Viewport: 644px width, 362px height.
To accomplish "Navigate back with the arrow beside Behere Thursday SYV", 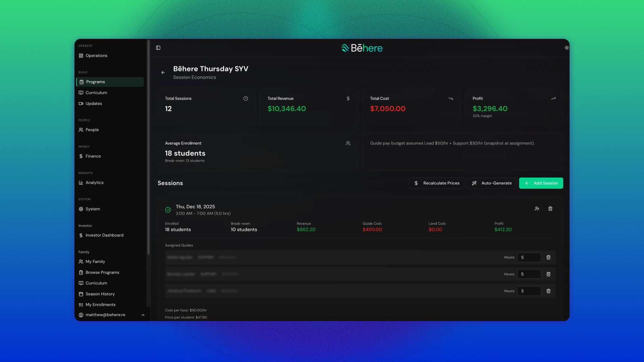I will coord(163,72).
